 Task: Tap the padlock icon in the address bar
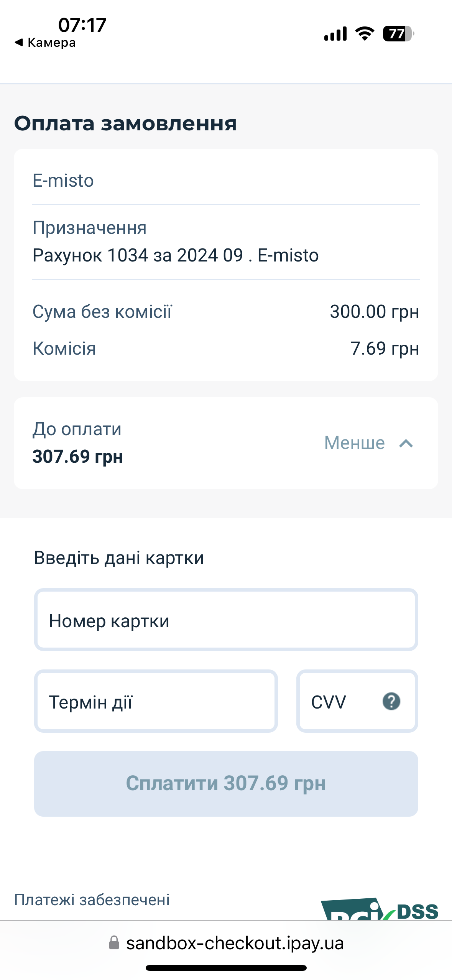click(114, 942)
